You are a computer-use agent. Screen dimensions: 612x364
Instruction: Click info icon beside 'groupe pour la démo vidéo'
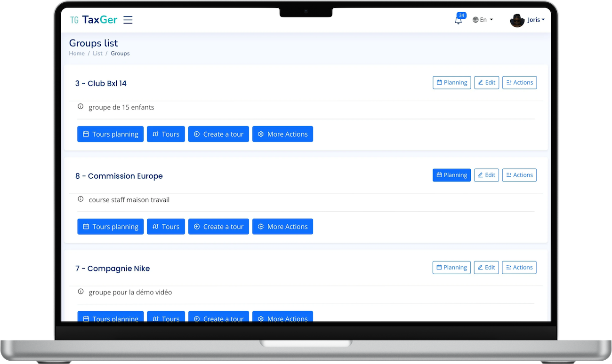(81, 292)
